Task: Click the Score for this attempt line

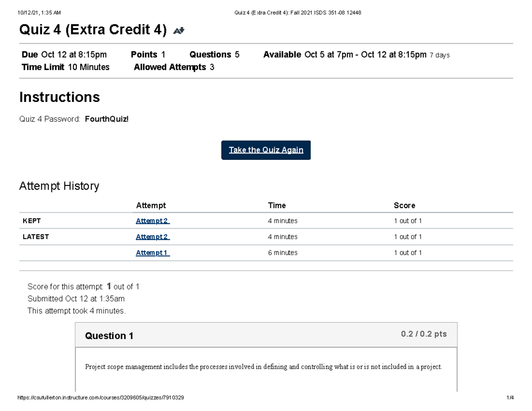Action: [83, 287]
